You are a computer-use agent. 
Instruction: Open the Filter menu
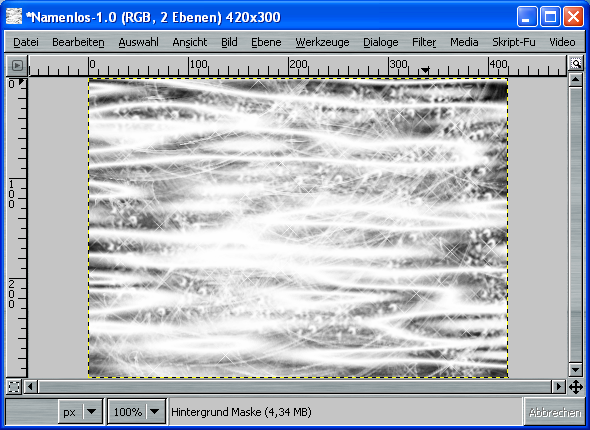(424, 42)
